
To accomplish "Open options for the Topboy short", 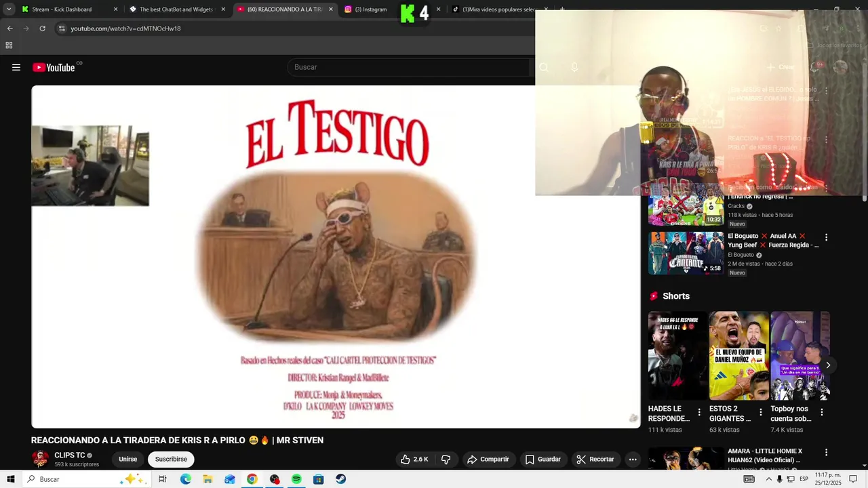I will pos(822,412).
